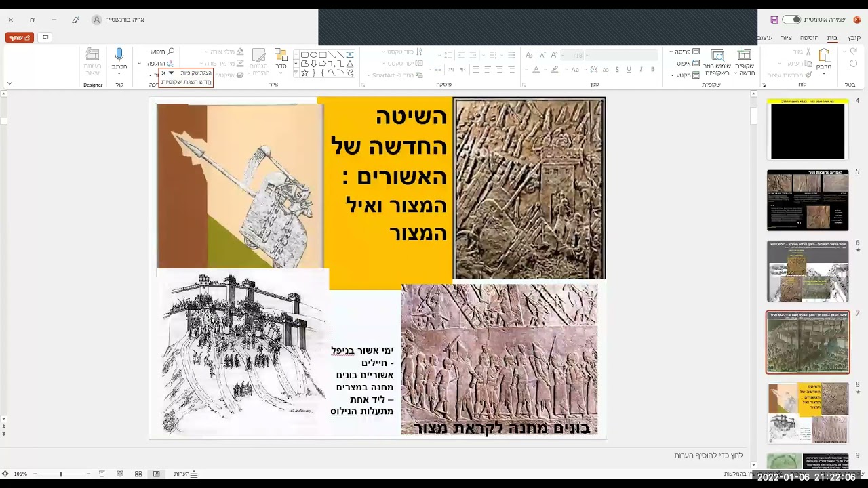The height and width of the screenshot is (488, 868).
Task: Click the Undo arrow icon
Action: tap(852, 52)
